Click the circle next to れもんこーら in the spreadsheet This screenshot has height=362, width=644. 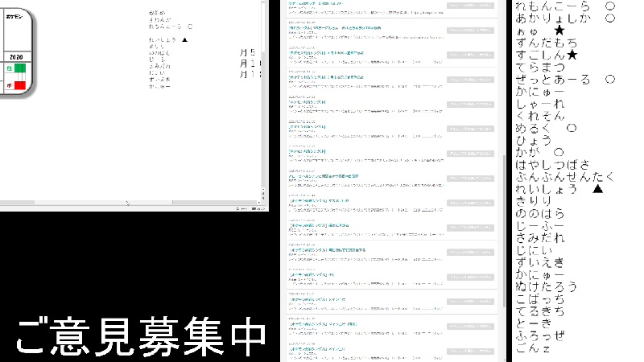tap(190, 27)
